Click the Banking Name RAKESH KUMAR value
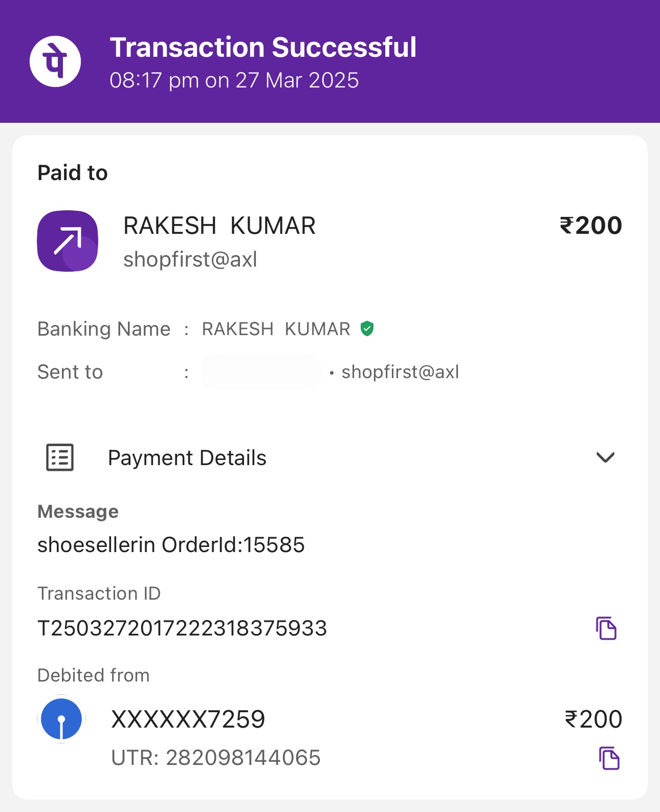The width and height of the screenshot is (660, 812). (x=276, y=329)
